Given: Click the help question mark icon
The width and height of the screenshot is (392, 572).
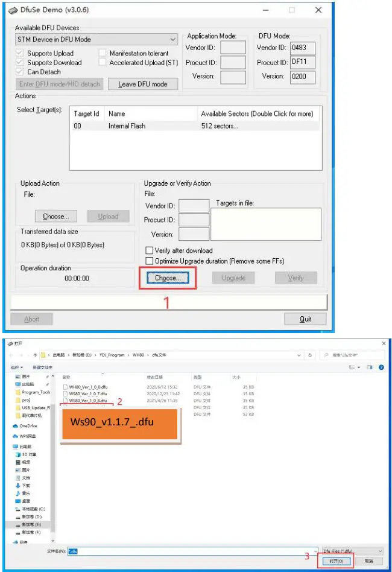Looking at the screenshot, I should [x=382, y=367].
